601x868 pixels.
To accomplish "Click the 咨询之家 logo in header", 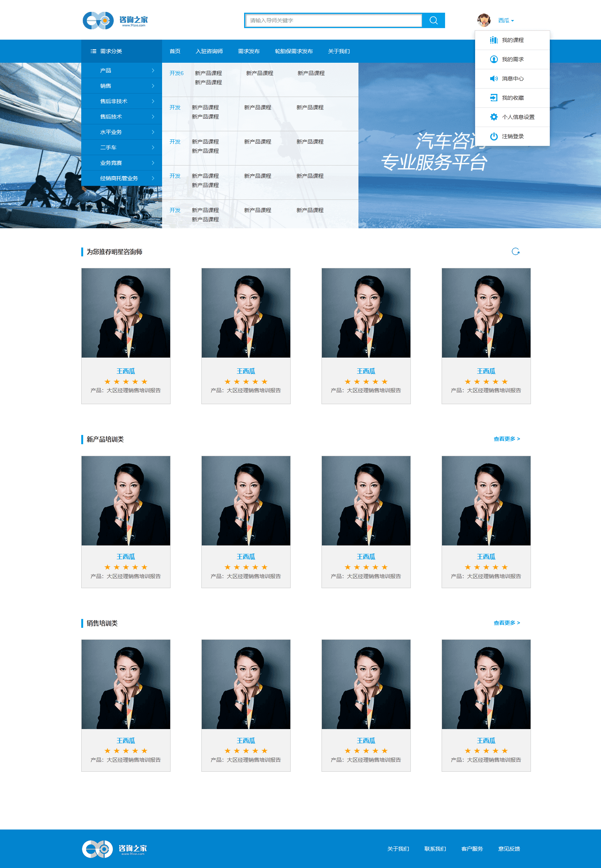I will click(x=115, y=20).
